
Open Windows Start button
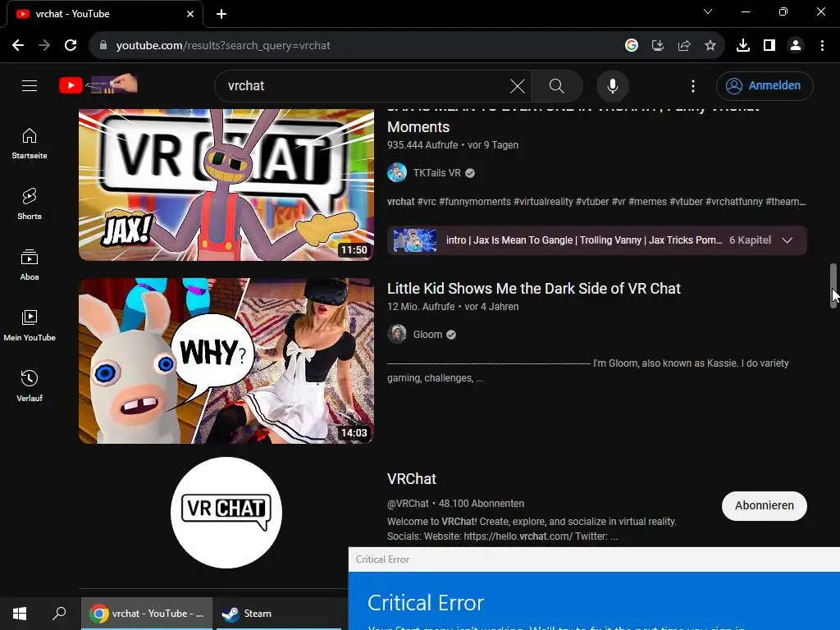20,614
